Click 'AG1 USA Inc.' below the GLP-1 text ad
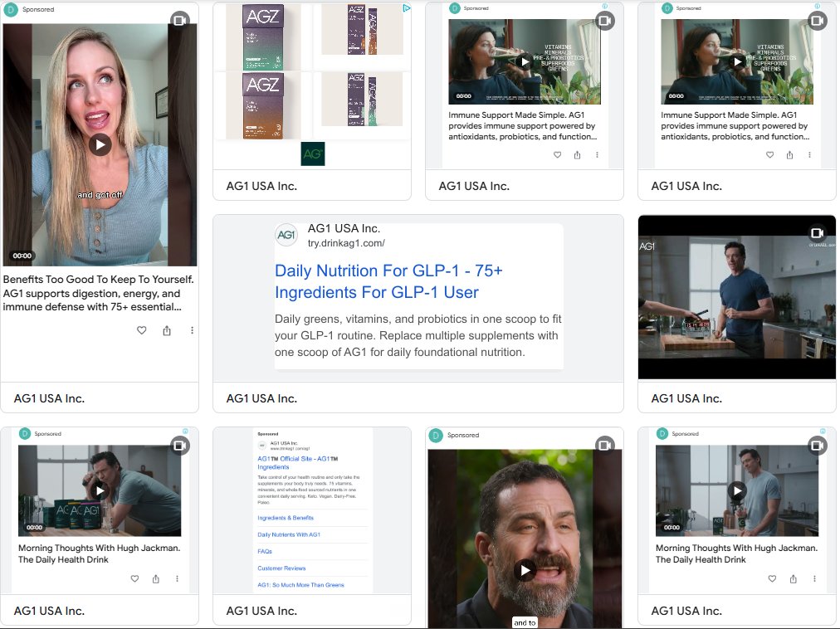Screen dimensions: 840x629 [261, 398]
